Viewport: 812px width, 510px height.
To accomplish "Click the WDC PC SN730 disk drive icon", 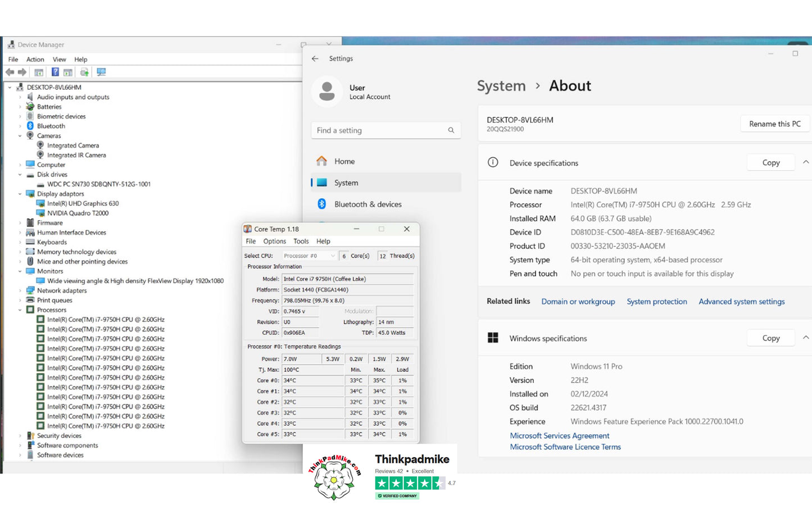I will [40, 184].
